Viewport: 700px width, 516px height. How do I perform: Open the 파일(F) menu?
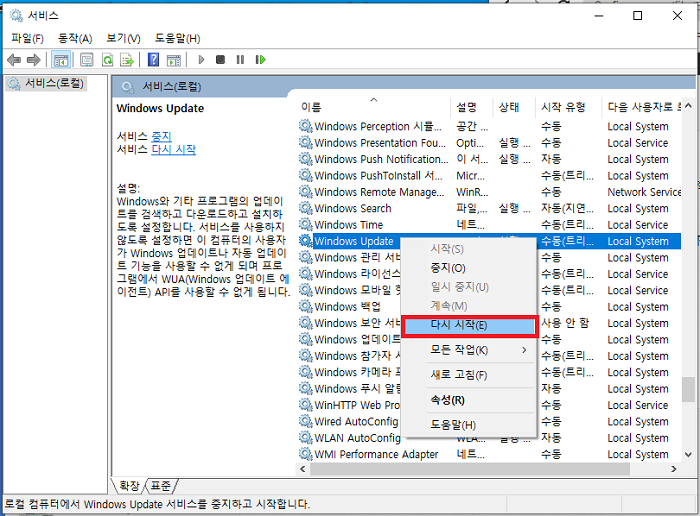tap(28, 38)
